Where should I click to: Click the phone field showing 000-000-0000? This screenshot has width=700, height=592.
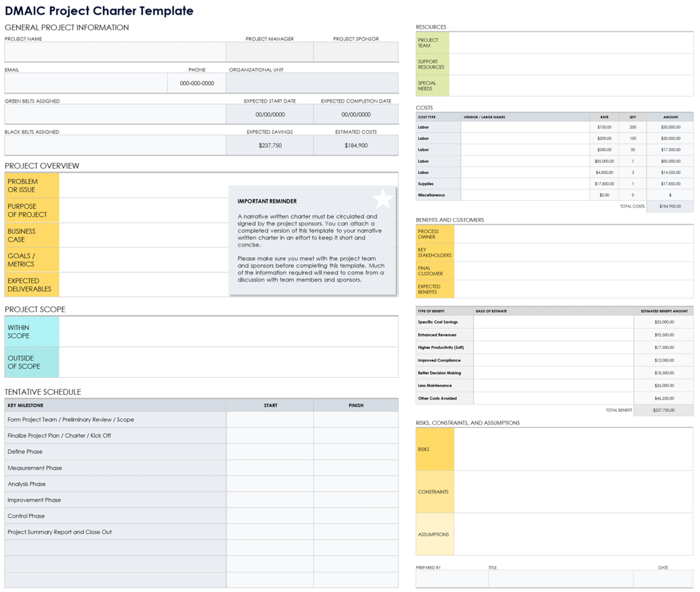[x=197, y=83]
